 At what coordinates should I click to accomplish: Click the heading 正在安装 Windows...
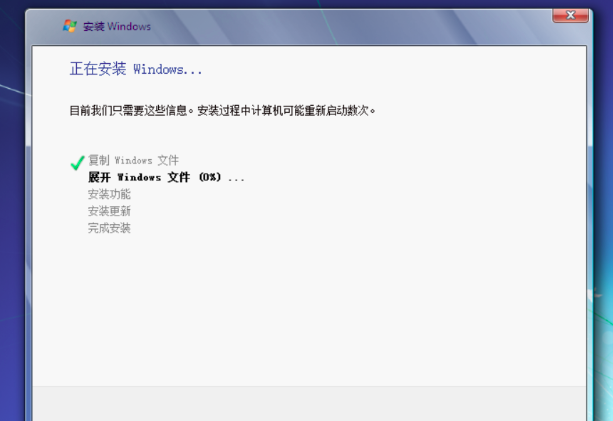[x=136, y=69]
